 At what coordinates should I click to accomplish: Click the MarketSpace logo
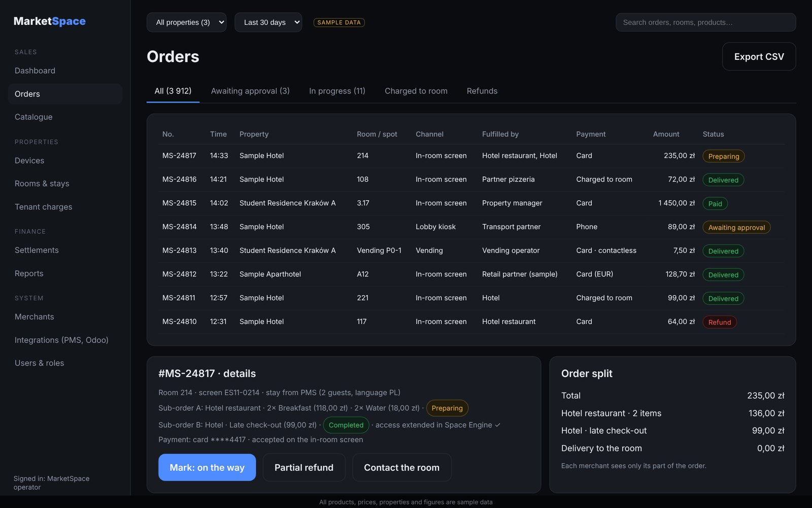coord(49,21)
